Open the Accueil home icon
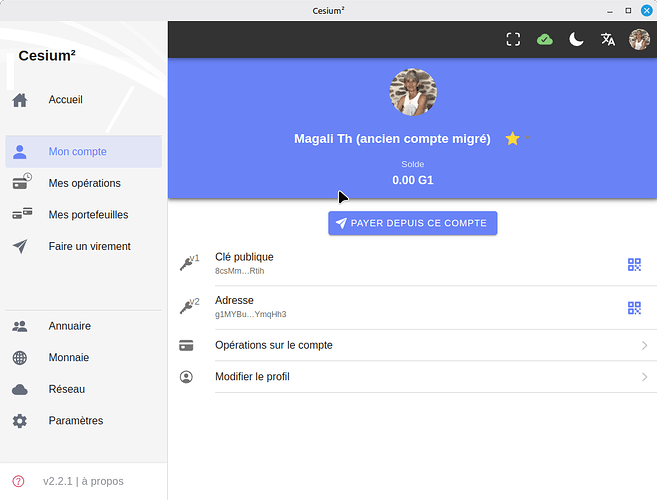This screenshot has width=657, height=500. tap(20, 100)
